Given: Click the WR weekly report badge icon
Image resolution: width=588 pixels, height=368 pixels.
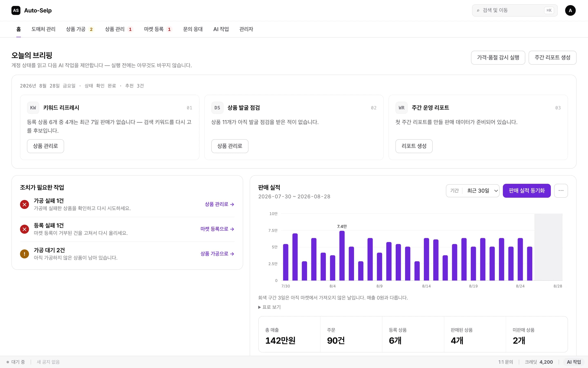Looking at the screenshot, I should click(401, 108).
